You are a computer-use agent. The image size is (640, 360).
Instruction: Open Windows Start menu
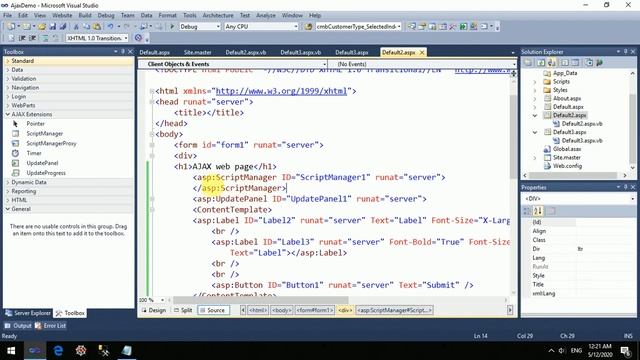(x=11, y=351)
